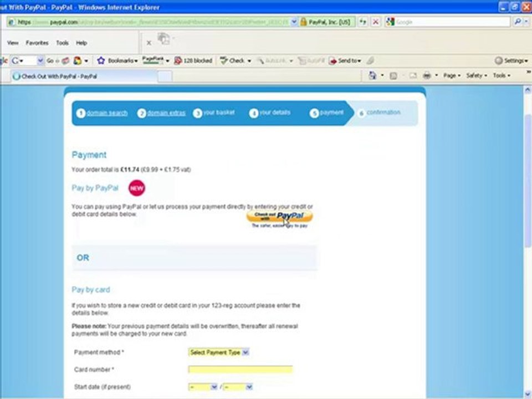532x399 pixels.
Task: Click step 6 confirmation
Action: [380, 112]
